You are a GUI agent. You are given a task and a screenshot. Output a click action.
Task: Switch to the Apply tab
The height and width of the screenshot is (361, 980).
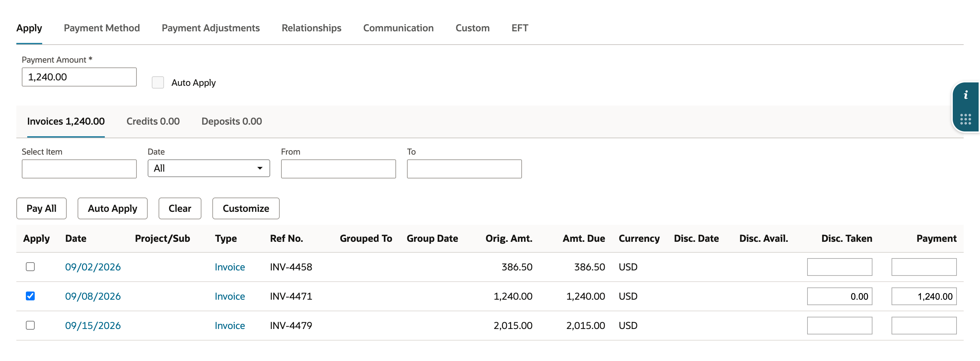[29, 28]
